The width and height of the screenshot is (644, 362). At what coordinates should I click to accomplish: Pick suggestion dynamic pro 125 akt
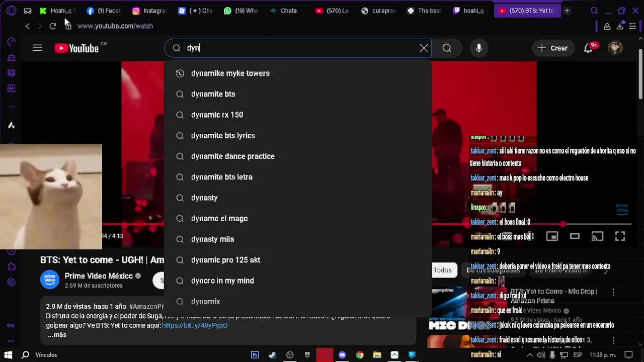pyautogui.click(x=298, y=260)
